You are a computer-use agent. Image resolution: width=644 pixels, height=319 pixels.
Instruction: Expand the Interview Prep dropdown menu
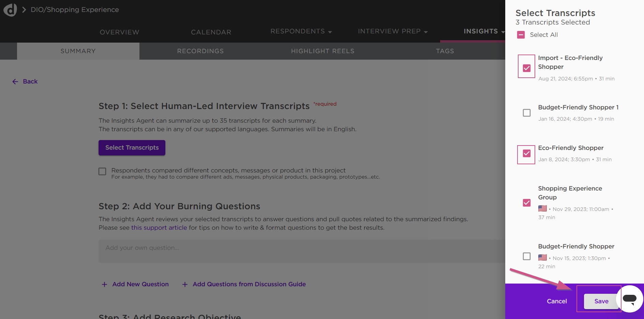393,31
